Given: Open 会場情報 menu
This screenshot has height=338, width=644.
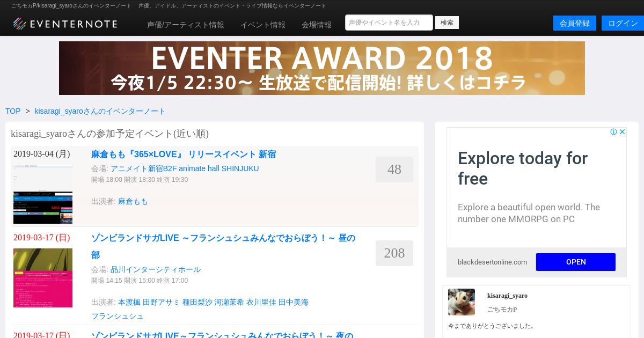Looking at the screenshot, I should (317, 25).
